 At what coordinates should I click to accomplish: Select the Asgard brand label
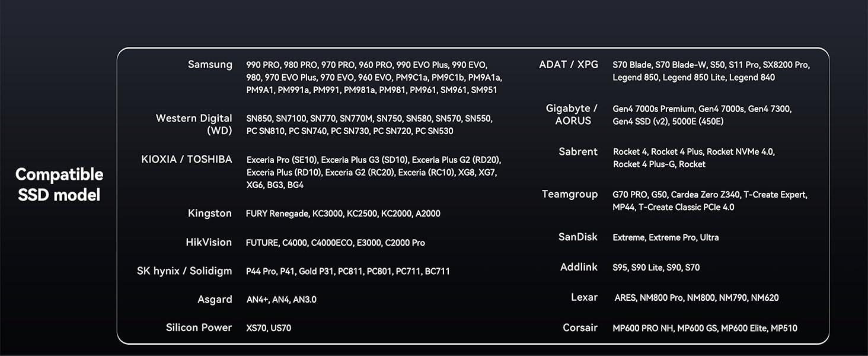pyautogui.click(x=215, y=300)
